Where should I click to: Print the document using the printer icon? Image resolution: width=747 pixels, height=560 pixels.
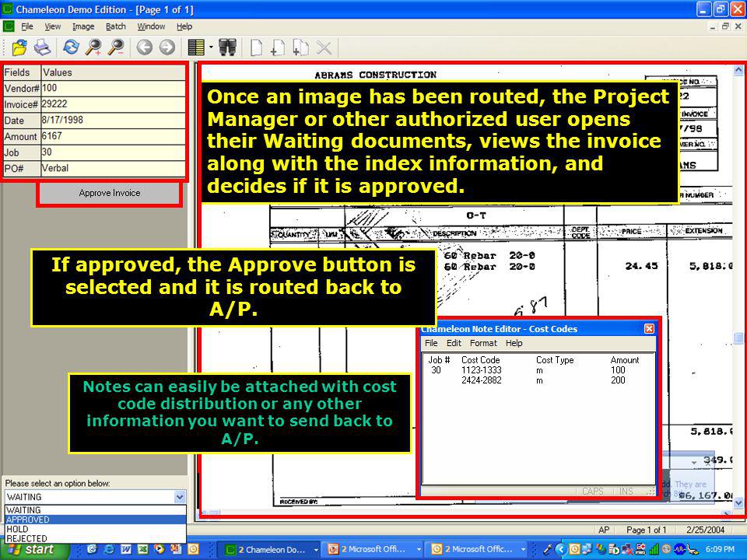[x=42, y=47]
